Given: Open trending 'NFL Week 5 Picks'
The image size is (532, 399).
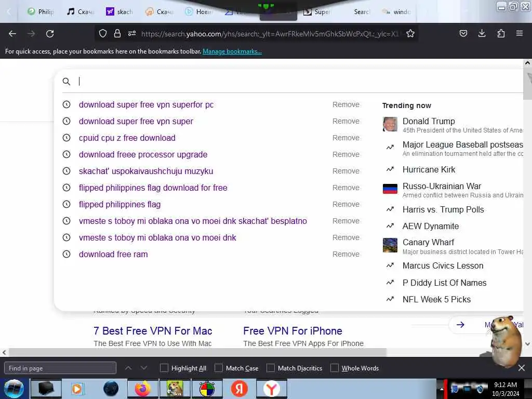Looking at the screenshot, I should pyautogui.click(x=436, y=299).
